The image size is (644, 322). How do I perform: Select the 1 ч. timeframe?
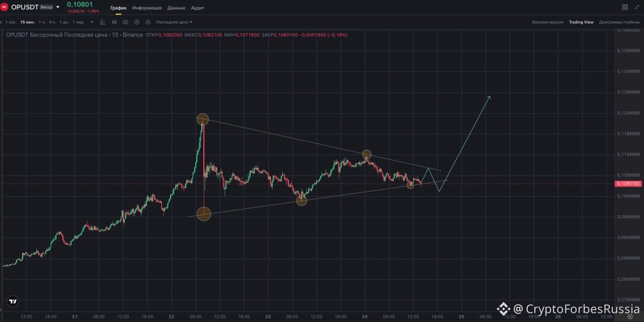pyautogui.click(x=42, y=22)
